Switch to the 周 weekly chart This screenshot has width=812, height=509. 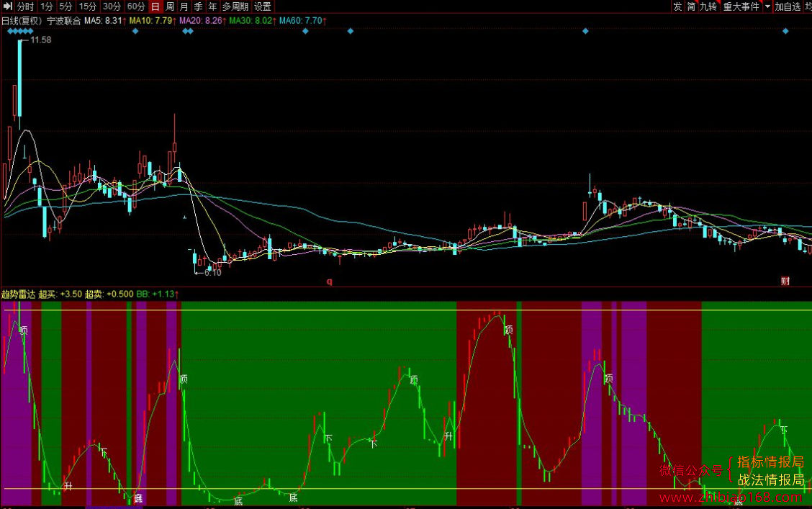click(x=170, y=6)
